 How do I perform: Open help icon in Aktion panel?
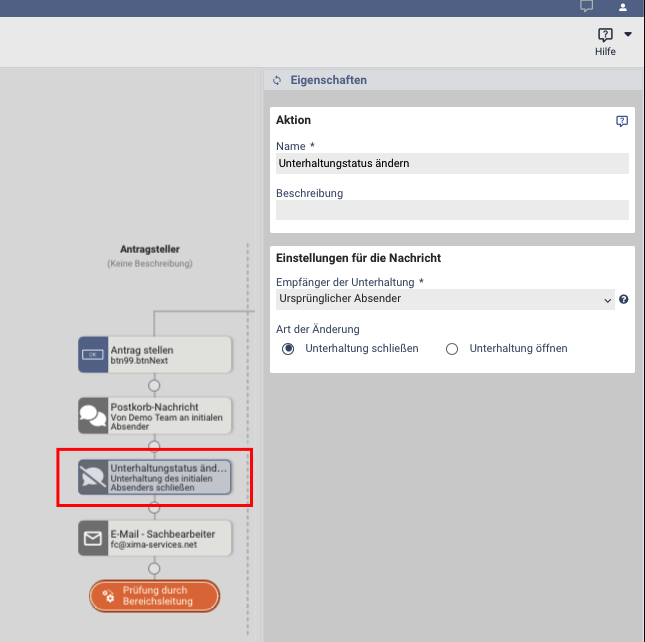click(622, 121)
